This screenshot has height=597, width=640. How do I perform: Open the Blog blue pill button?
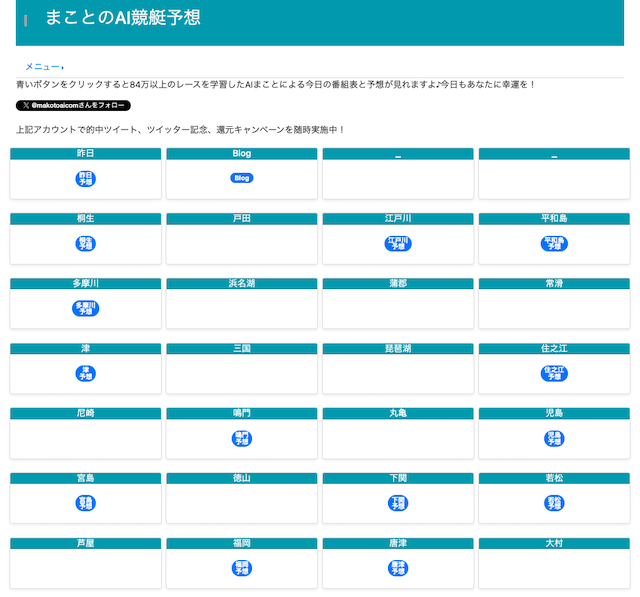pos(242,178)
